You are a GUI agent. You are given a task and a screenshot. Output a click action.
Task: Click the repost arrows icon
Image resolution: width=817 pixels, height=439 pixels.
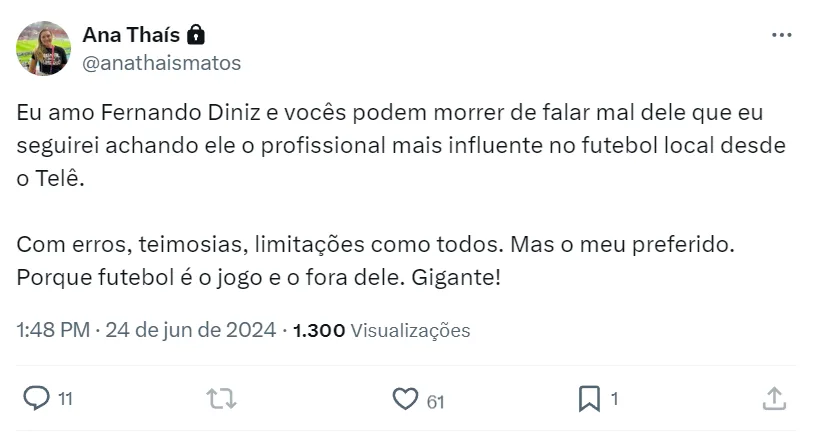[220, 399]
